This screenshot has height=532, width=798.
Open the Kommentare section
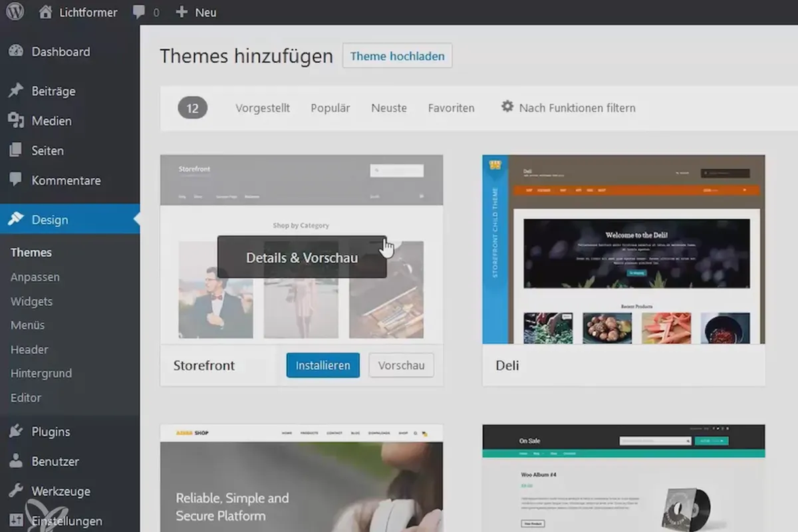tap(66, 181)
